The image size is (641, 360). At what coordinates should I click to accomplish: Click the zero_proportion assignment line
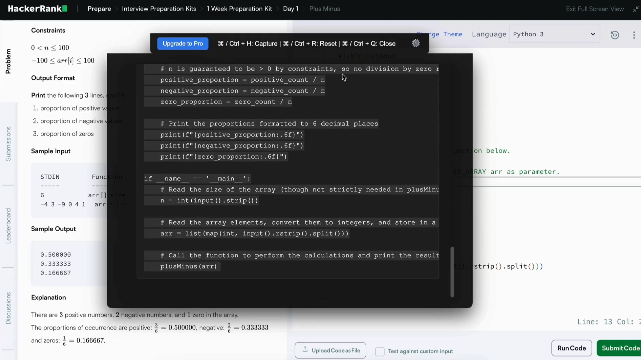tap(226, 102)
